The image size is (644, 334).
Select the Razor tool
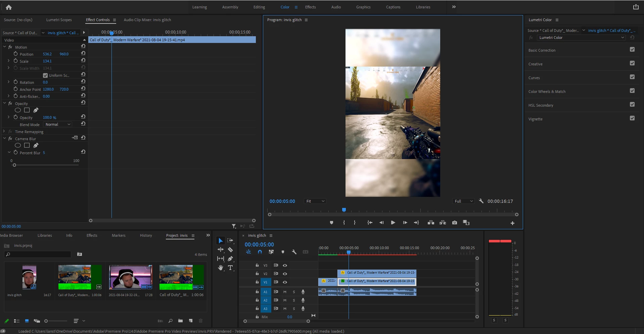click(x=230, y=249)
